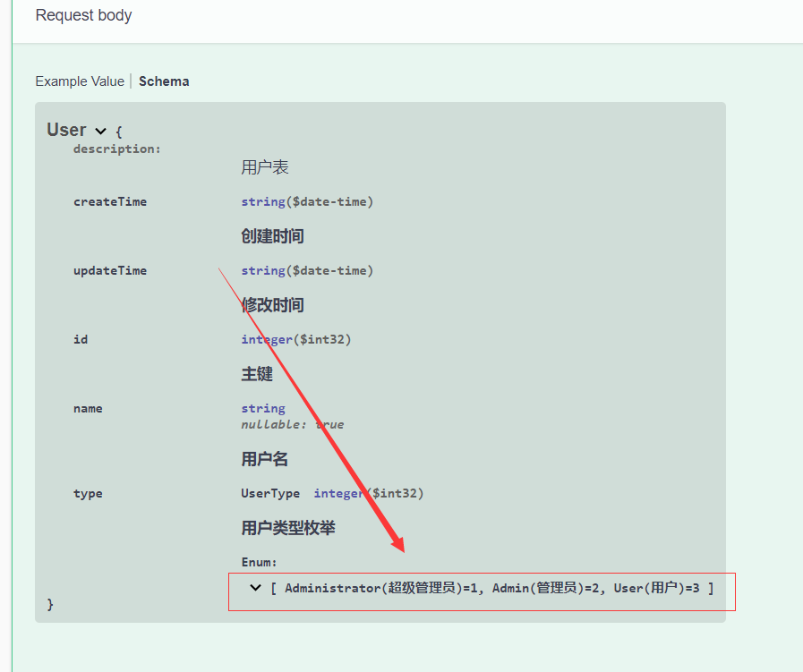This screenshot has height=672, width=803.
Task: Select the highlighted enum values box
Action: [483, 591]
